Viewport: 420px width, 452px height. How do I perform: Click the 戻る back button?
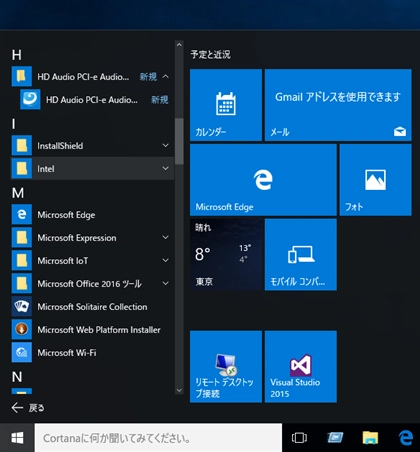click(x=28, y=408)
